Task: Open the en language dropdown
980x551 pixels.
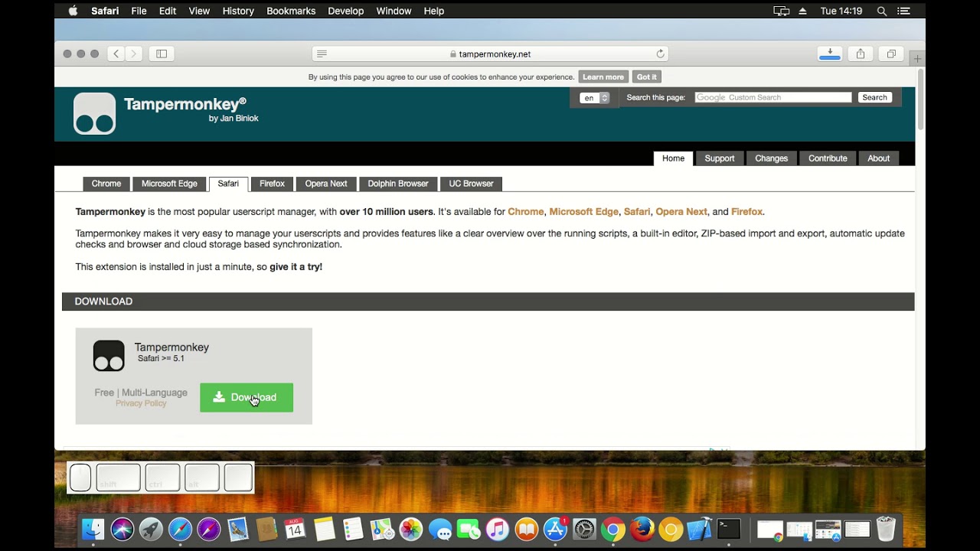Action: 595,98
